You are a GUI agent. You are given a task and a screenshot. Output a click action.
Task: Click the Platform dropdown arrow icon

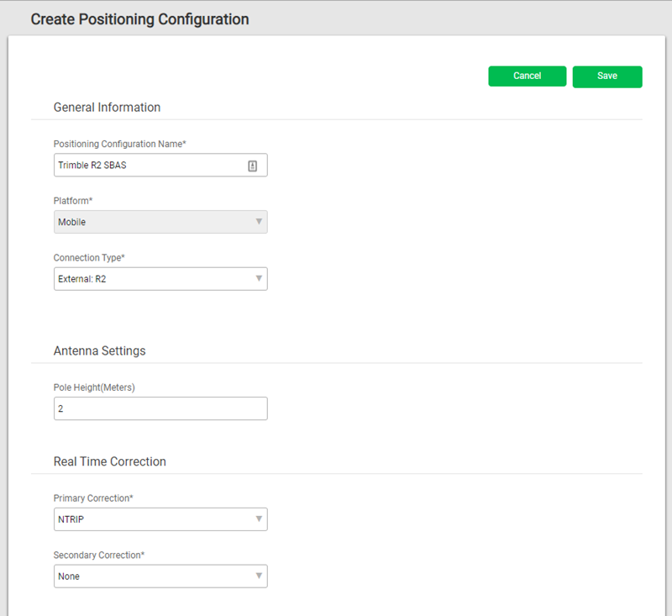pyautogui.click(x=259, y=222)
